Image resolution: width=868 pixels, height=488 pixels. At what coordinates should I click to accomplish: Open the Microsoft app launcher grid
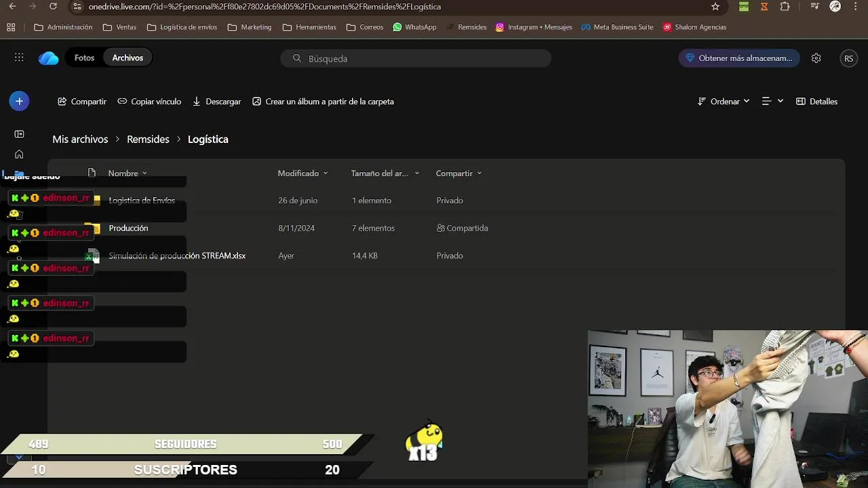click(19, 58)
